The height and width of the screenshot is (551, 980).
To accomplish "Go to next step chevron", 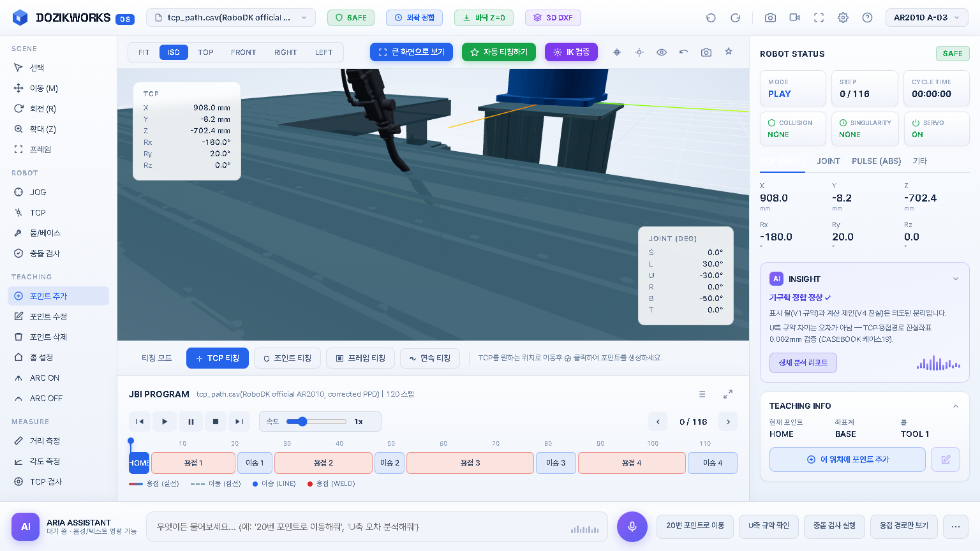I will (728, 422).
